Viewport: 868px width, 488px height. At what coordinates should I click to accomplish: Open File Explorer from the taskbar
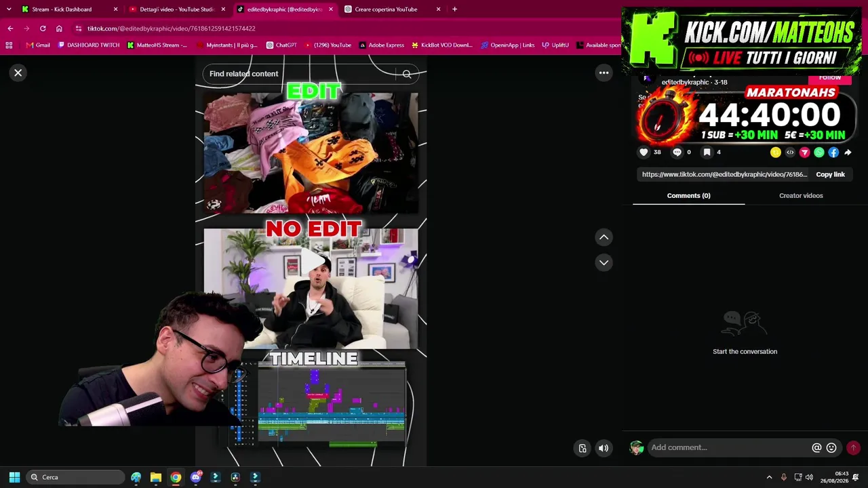click(156, 477)
